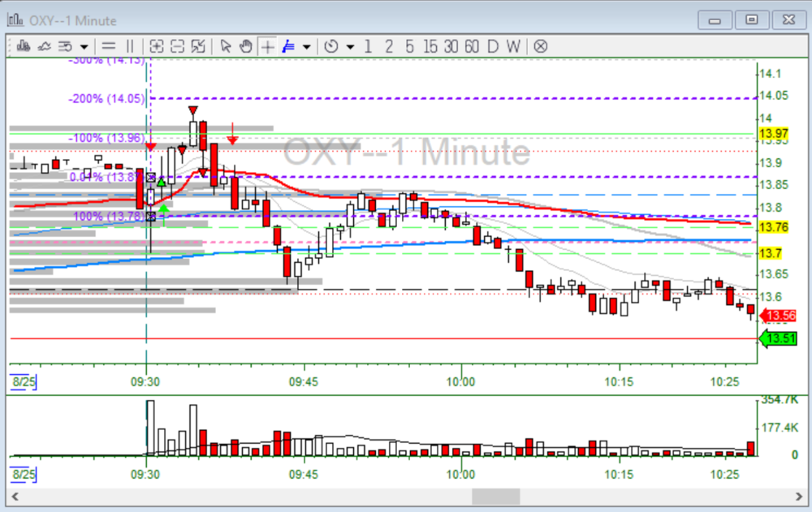This screenshot has width=812, height=512.
Task: Switch to the Weekly (W) timeframe
Action: tap(512, 46)
